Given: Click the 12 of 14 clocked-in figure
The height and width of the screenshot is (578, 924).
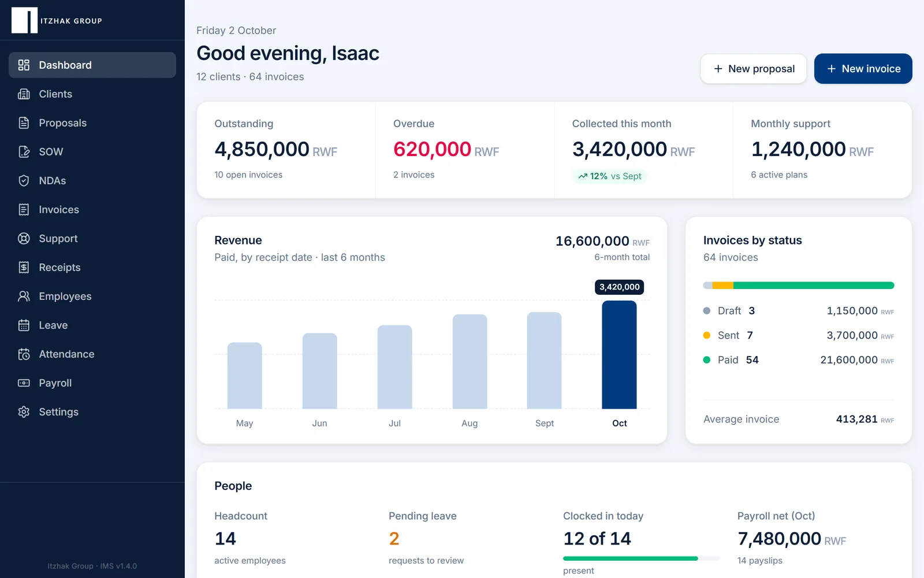Looking at the screenshot, I should click(597, 539).
